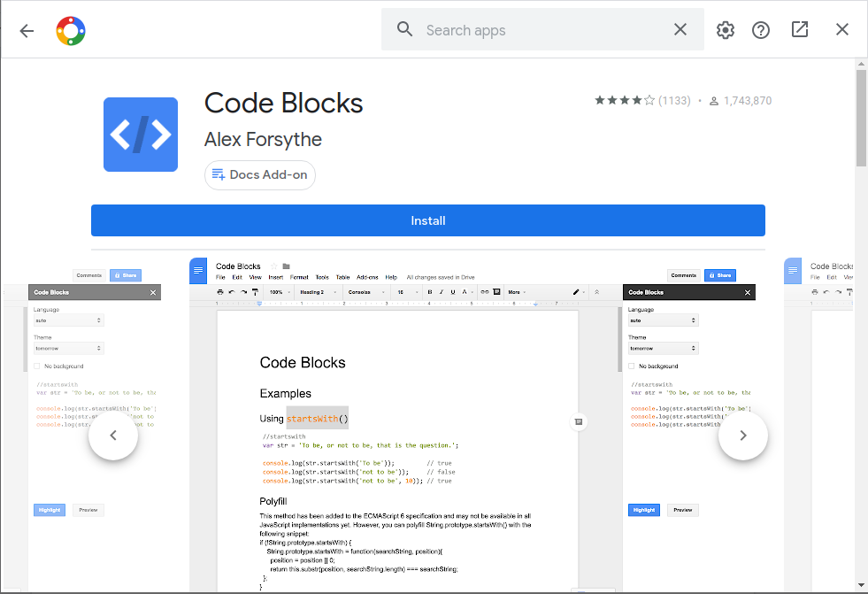868x594 pixels.
Task: Click the bright blue Highlight button
Action: click(644, 510)
